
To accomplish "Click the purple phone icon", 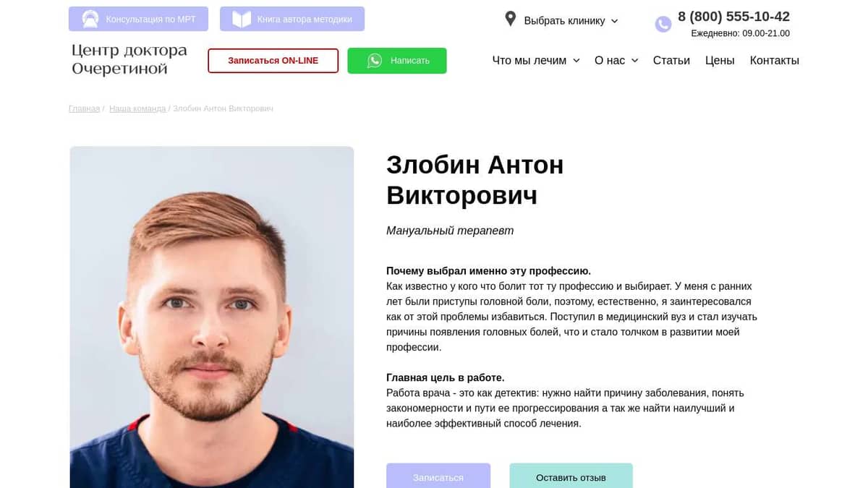I will (x=663, y=25).
